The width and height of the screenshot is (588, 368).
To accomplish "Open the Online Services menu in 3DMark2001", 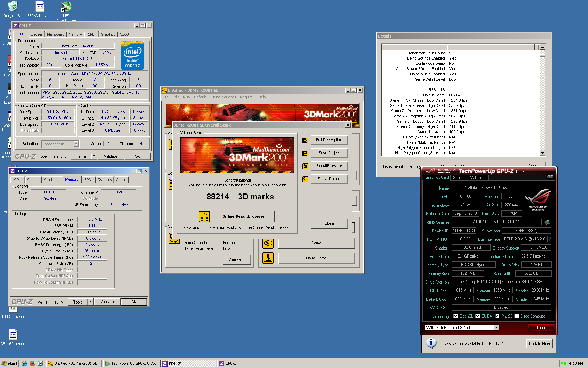I will pos(223,97).
